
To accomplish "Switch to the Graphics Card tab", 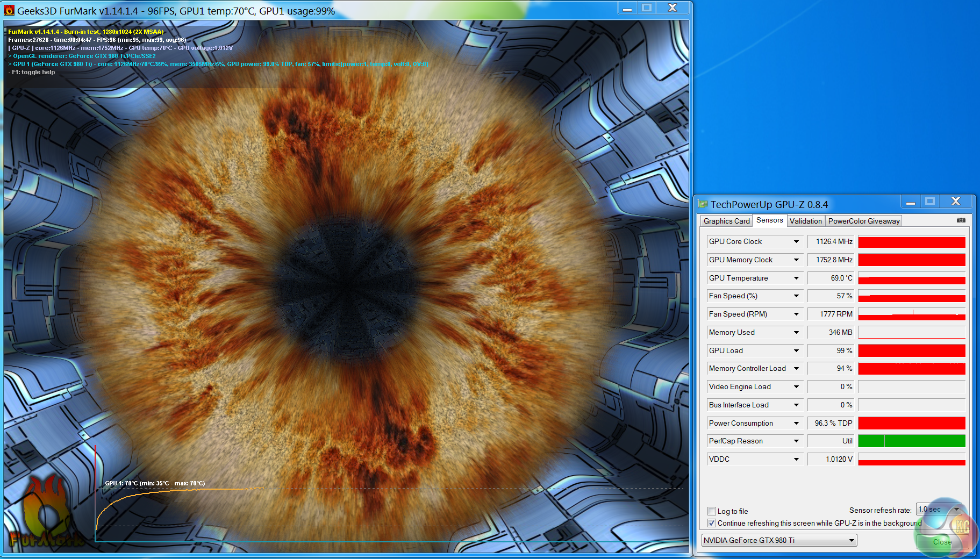I will 726,221.
